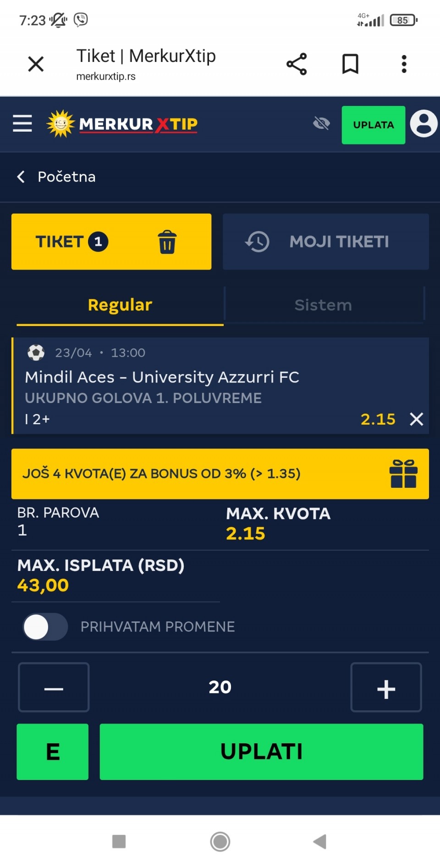440x868 pixels.
Task: Go back to Početna with chevron
Action: [21, 177]
